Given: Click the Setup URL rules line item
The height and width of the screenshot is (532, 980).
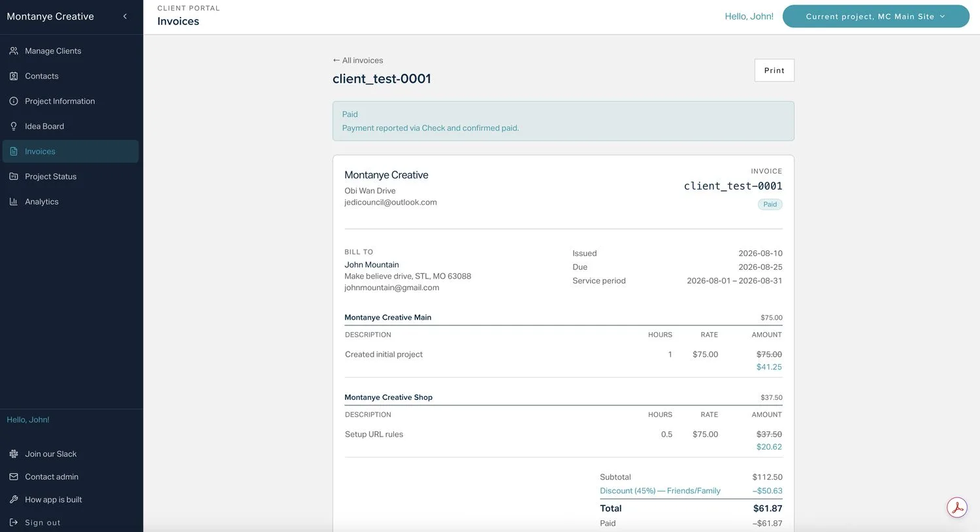Looking at the screenshot, I should pos(374,435).
